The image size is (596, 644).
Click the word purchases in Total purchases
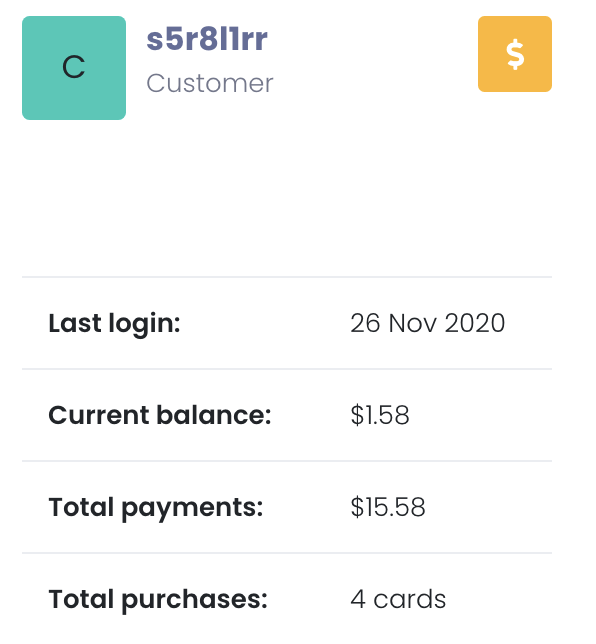pyautogui.click(x=195, y=600)
